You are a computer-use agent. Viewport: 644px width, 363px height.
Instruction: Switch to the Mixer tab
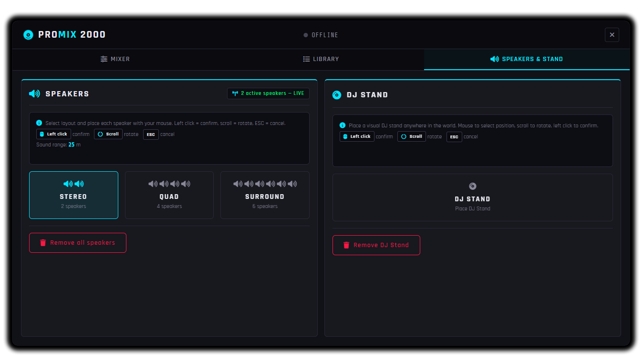pos(115,59)
